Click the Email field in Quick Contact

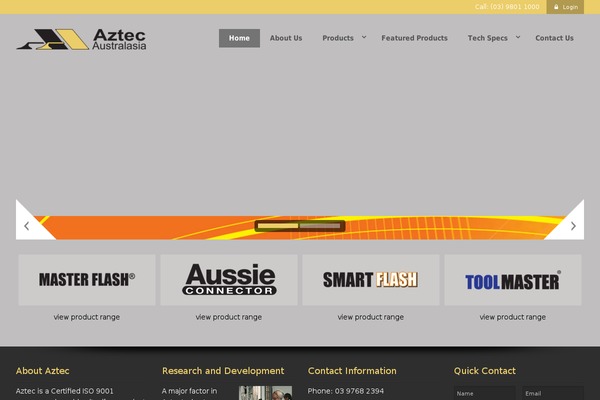coord(553,393)
